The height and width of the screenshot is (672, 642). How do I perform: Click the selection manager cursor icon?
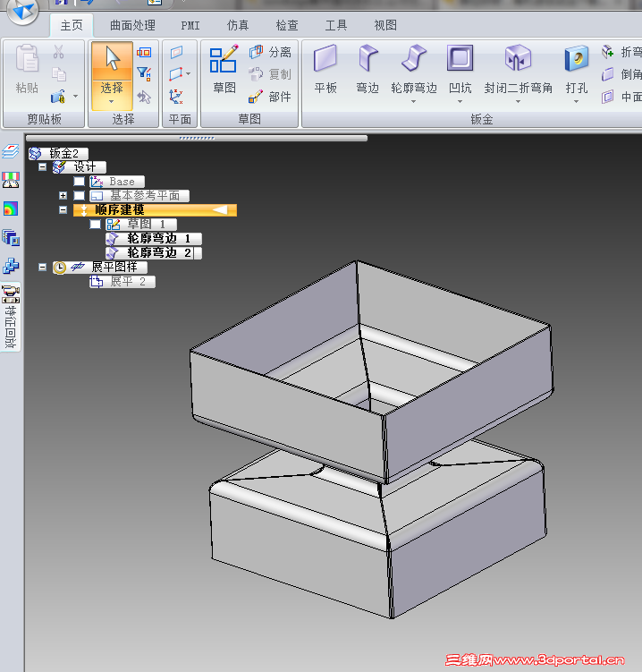tap(144, 97)
